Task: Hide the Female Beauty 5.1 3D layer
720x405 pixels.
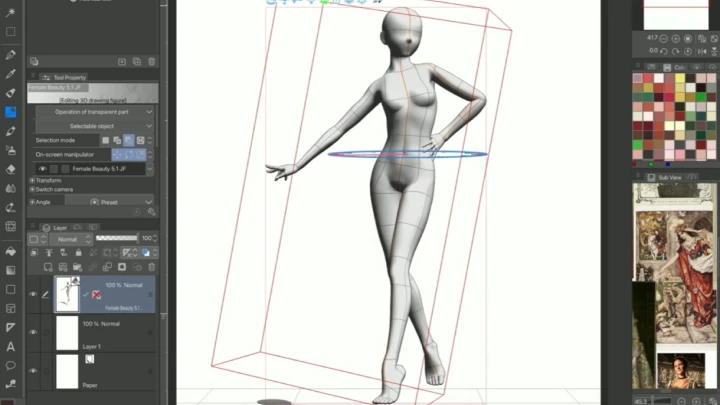Action: [x=33, y=294]
